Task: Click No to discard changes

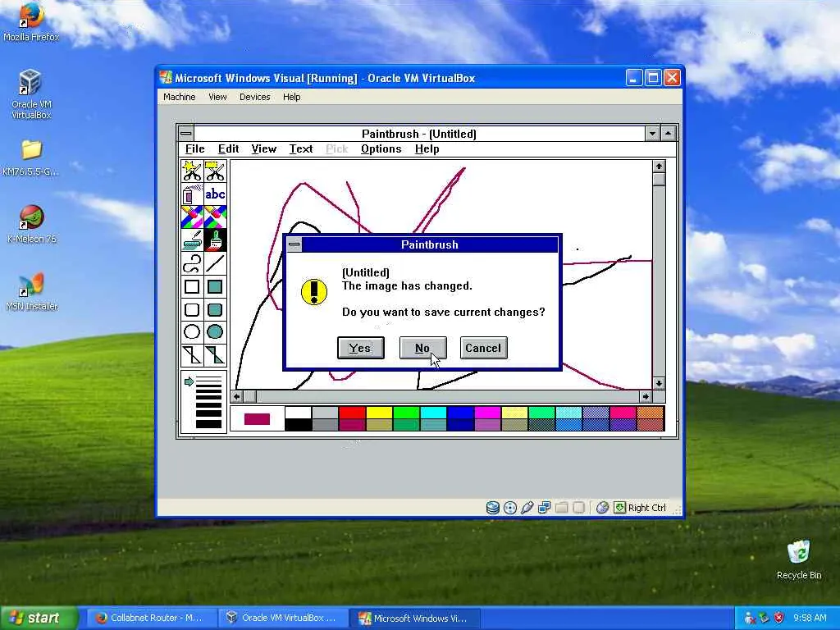Action: coord(422,348)
